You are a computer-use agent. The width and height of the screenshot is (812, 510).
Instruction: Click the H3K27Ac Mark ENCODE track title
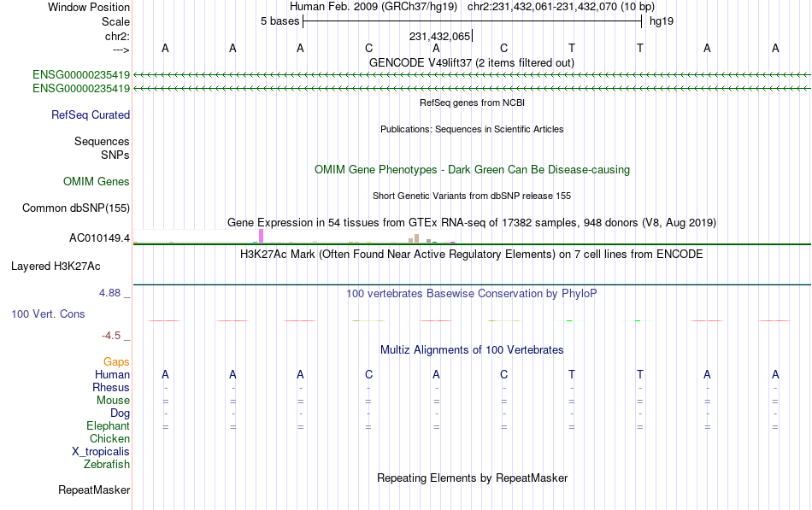[472, 255]
